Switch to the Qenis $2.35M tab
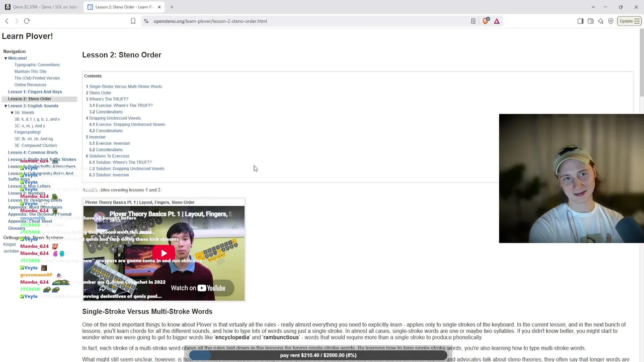 pyautogui.click(x=41, y=7)
